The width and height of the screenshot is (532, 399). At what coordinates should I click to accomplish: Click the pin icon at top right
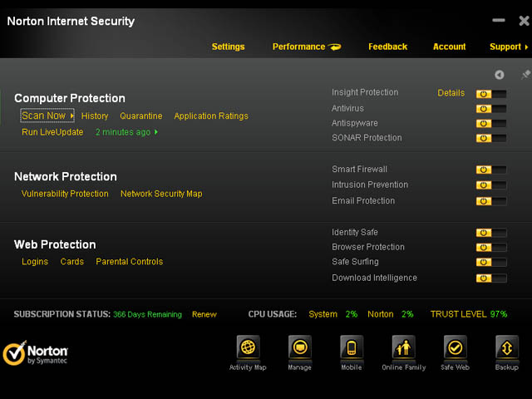click(x=525, y=76)
